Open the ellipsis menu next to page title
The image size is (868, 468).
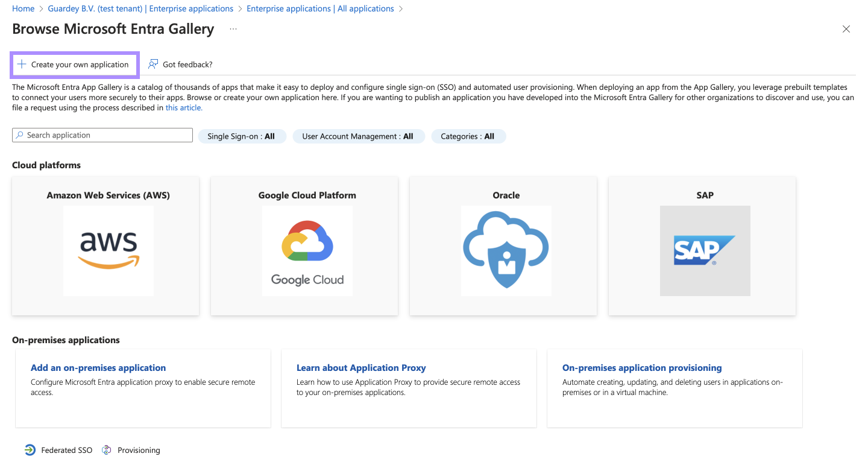(x=233, y=29)
